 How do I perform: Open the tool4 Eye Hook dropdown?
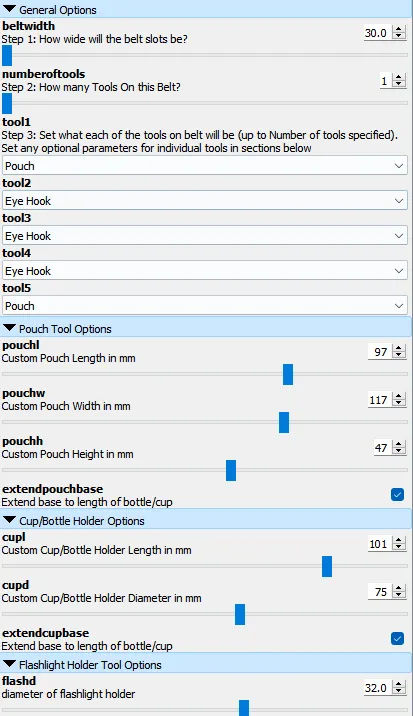coord(205,271)
